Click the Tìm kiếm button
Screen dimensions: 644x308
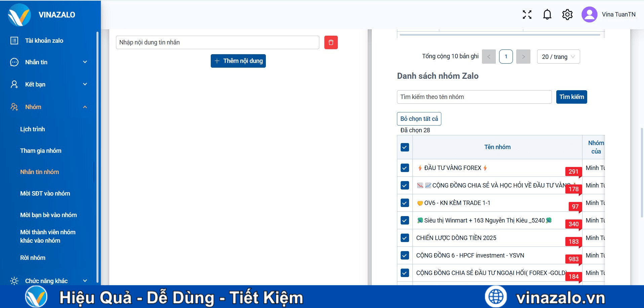571,97
